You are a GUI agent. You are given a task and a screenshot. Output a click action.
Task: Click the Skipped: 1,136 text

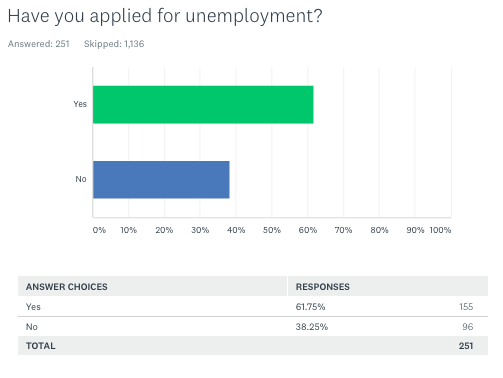114,44
